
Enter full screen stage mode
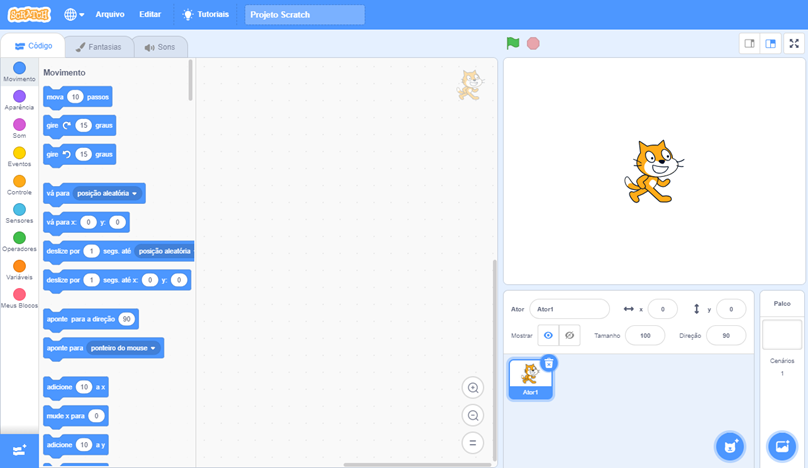(x=794, y=44)
